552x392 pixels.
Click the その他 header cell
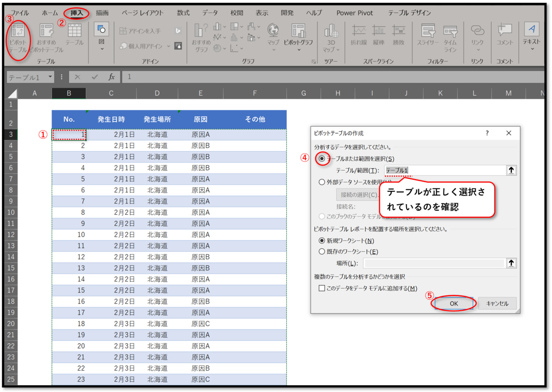pos(255,119)
